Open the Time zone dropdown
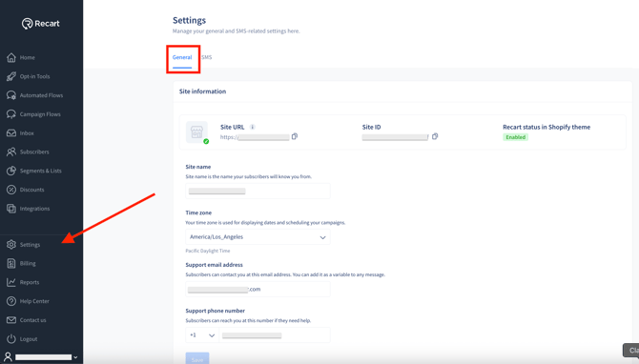Viewport: 639px width, 364px height. pos(258,237)
